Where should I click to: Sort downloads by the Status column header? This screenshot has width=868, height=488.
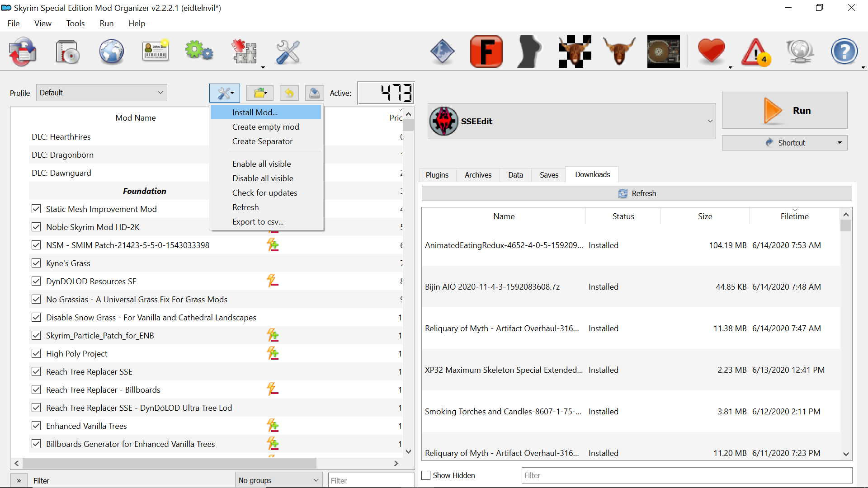623,216
